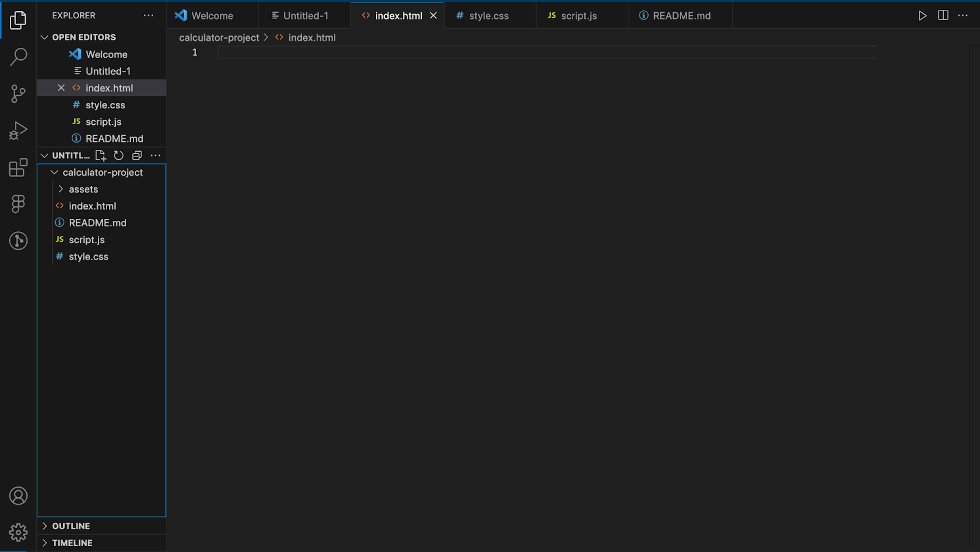The height and width of the screenshot is (552, 980).
Task: Switch to the script.js tab
Action: point(582,15)
